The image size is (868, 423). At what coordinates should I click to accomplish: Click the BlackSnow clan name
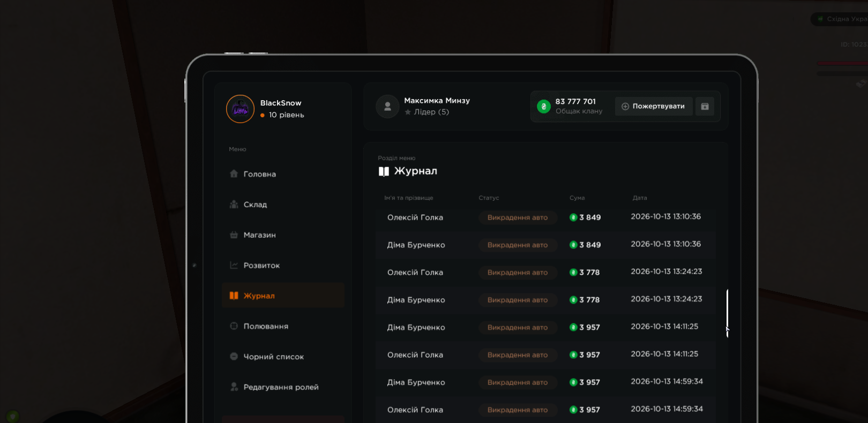click(x=281, y=103)
